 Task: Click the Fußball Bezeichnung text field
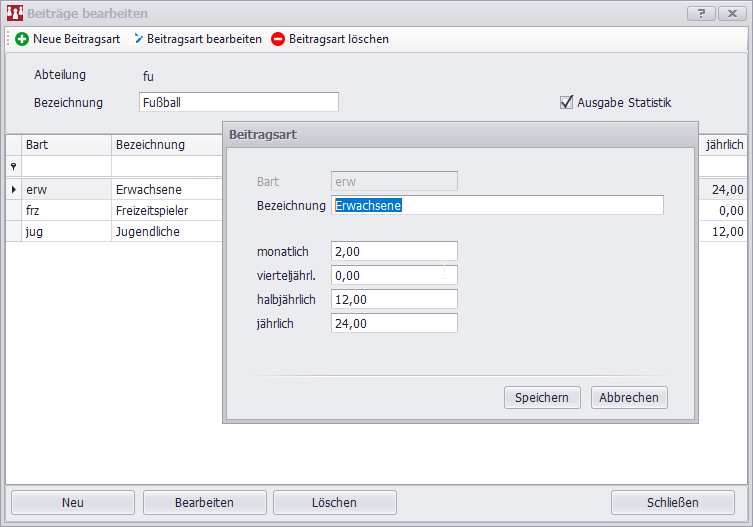point(238,102)
